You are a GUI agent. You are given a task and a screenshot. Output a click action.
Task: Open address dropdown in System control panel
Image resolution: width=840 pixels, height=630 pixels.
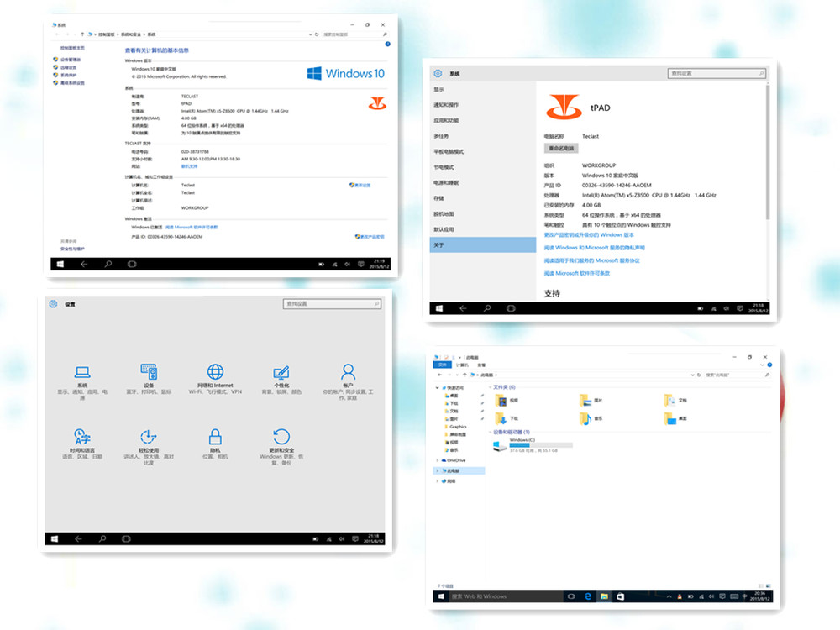[310, 34]
